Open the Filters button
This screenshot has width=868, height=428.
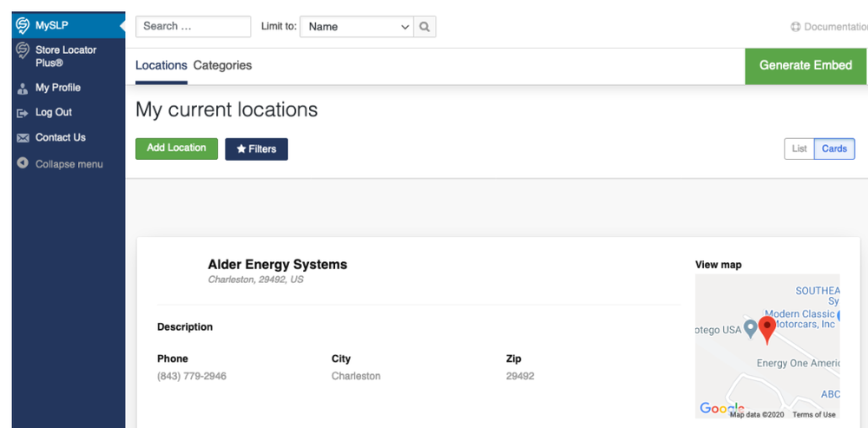[256, 149]
